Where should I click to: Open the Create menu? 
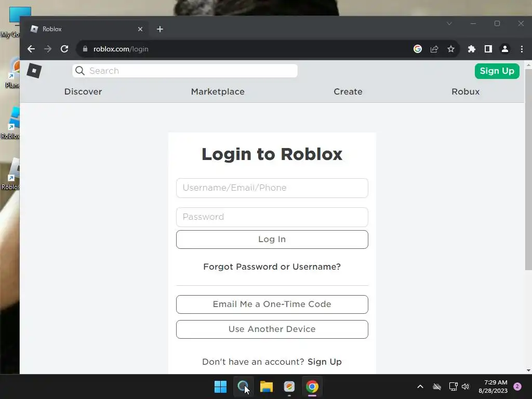pos(348,91)
